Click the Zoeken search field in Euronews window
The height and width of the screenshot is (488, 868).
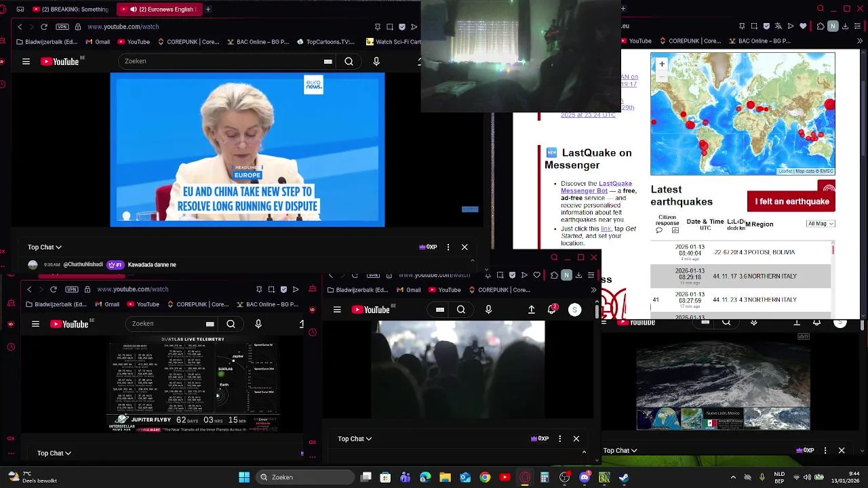point(220,61)
